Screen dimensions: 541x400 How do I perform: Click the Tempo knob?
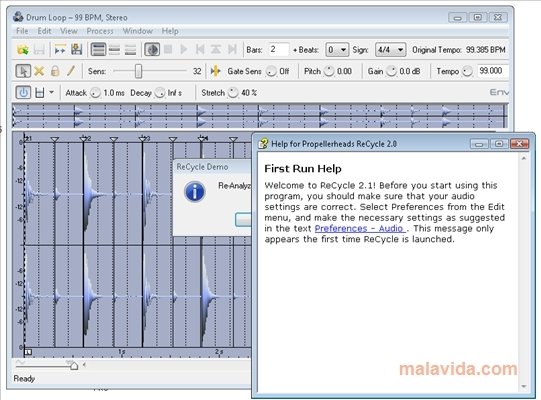click(x=468, y=71)
